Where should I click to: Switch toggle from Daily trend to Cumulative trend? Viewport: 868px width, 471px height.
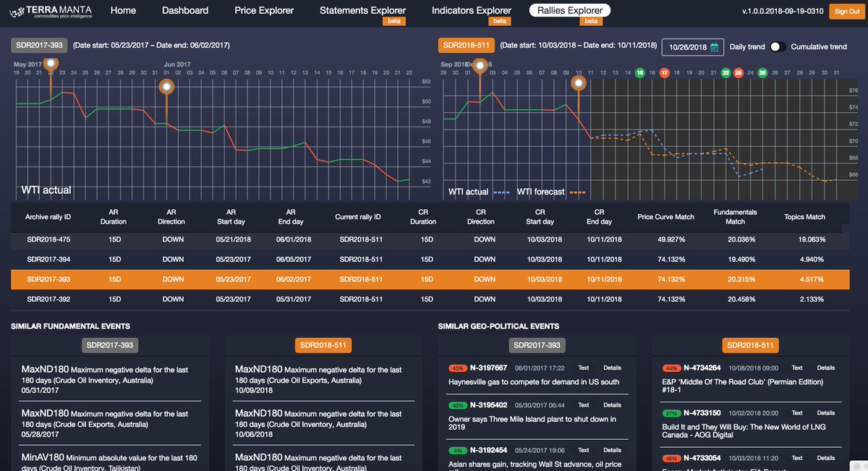pyautogui.click(x=780, y=45)
